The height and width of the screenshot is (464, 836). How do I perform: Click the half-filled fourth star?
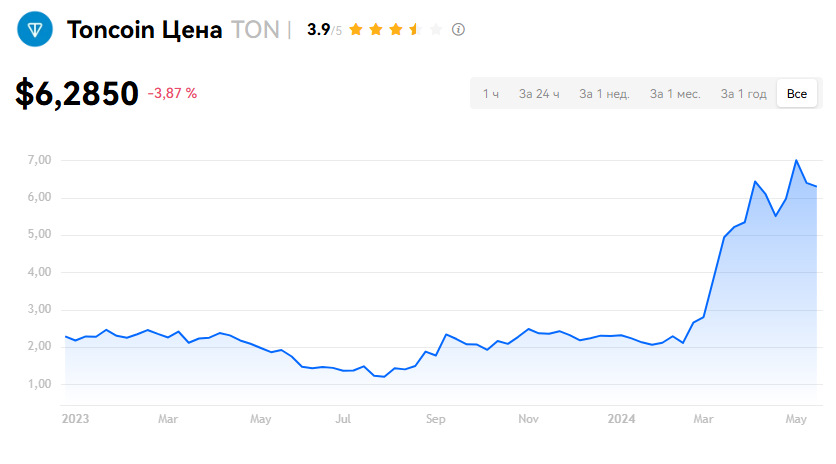pyautogui.click(x=415, y=30)
